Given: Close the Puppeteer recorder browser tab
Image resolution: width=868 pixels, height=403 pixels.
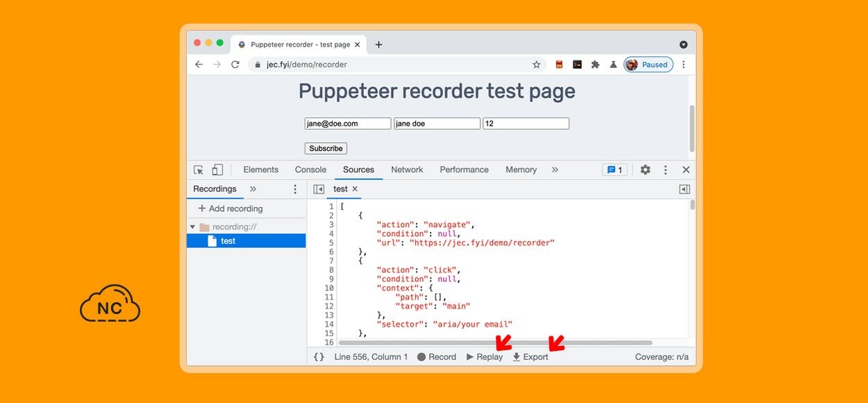Looking at the screenshot, I should [358, 44].
